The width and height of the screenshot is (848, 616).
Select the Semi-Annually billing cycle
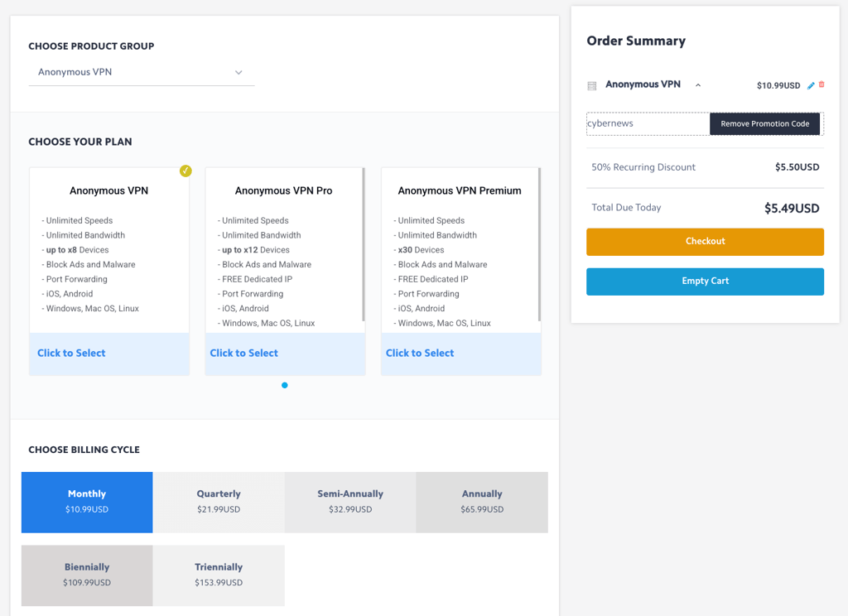pyautogui.click(x=350, y=503)
